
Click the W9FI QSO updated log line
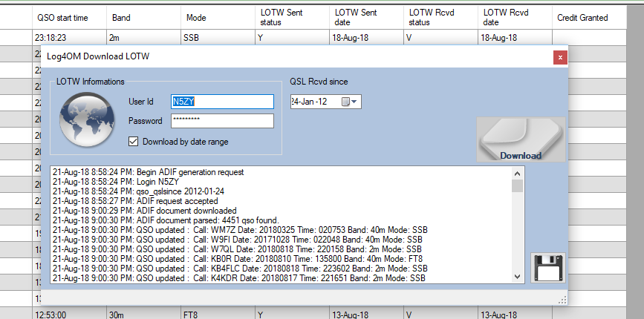point(238,240)
